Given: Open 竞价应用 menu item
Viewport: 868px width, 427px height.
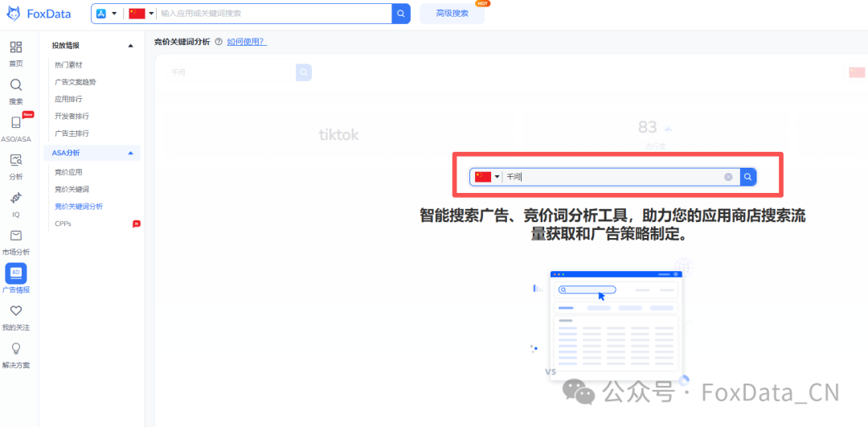Looking at the screenshot, I should 68,172.
